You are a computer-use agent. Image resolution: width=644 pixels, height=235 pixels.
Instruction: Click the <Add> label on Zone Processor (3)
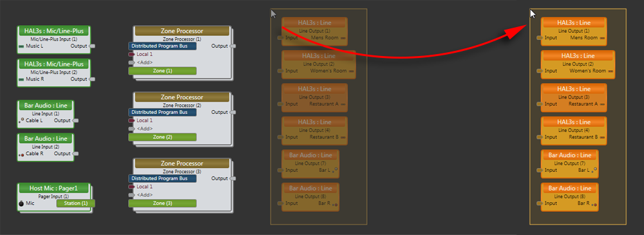click(x=144, y=194)
